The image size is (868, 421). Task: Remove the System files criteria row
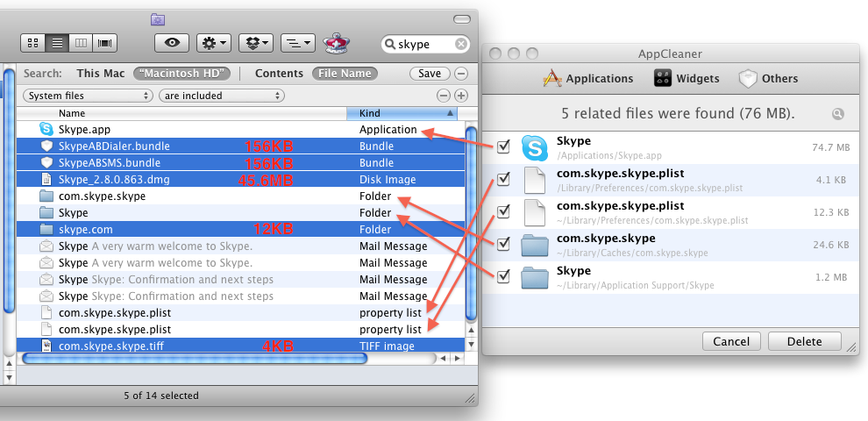point(443,96)
